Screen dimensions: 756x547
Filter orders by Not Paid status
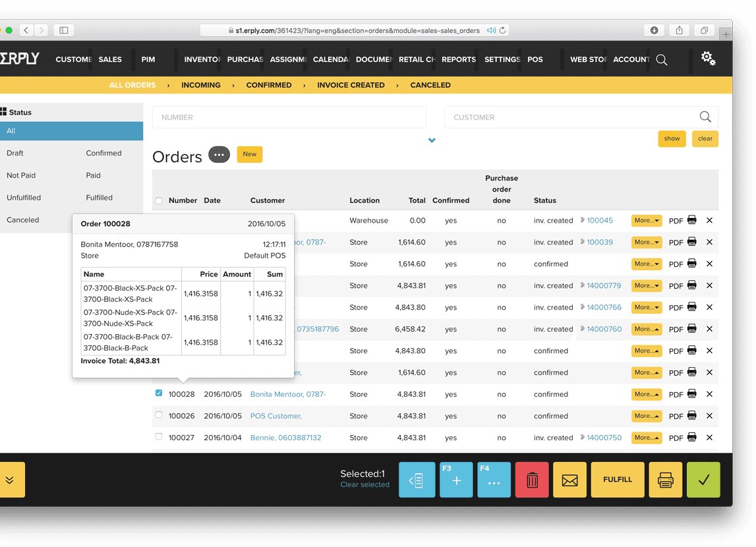(x=21, y=175)
